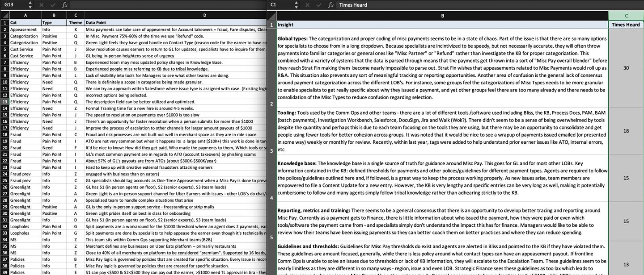The width and height of the screenshot is (644, 275).
Task: Select the Times Heard value 18
Action: point(626,130)
